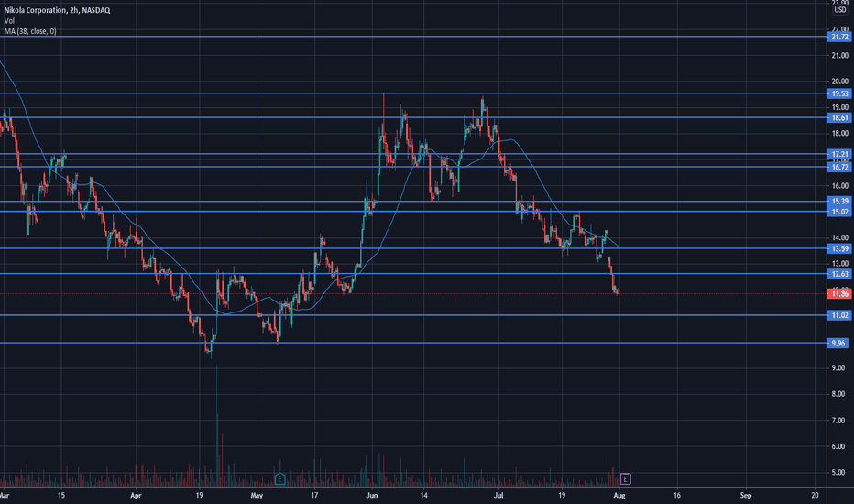Select the 15.02 price level label
The image size is (854, 504).
tap(838, 212)
